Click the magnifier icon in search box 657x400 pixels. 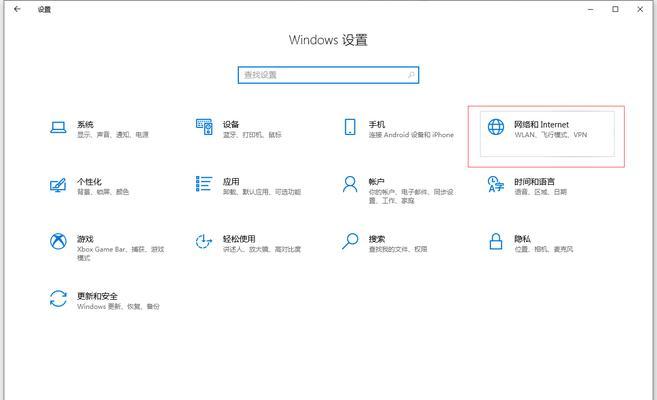coord(411,75)
